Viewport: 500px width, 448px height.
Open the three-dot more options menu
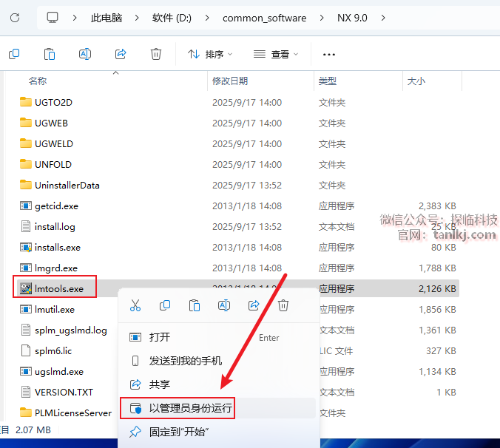pos(330,54)
